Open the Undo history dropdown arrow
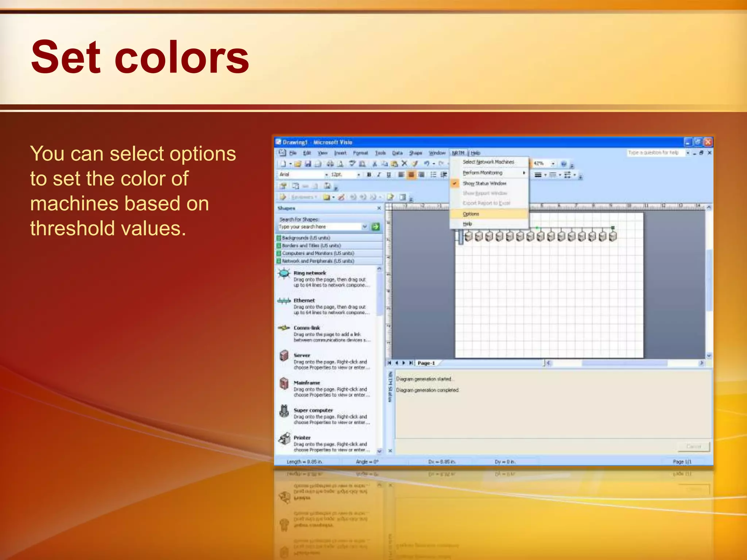This screenshot has width=747, height=560. 433,164
